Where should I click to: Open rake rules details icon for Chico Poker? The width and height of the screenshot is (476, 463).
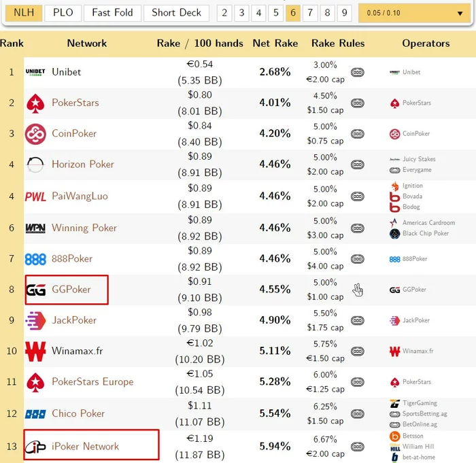click(358, 414)
